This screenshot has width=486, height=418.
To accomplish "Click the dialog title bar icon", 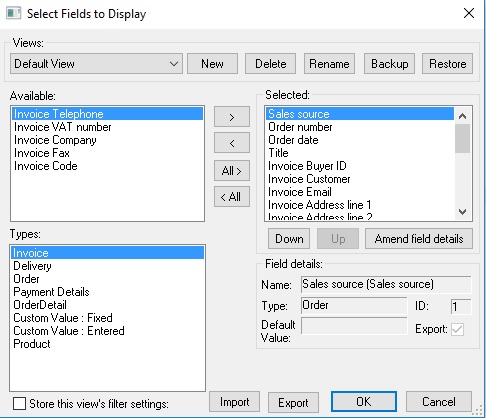I will click(x=14, y=13).
